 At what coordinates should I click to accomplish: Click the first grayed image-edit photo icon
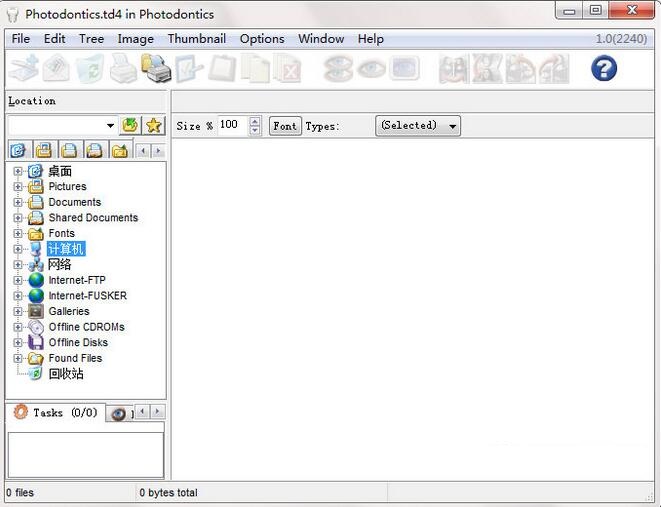[454, 69]
